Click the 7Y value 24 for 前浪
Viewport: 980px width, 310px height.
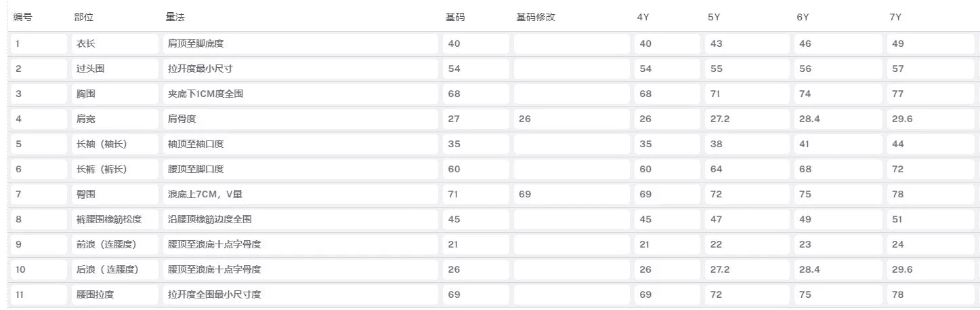point(931,245)
